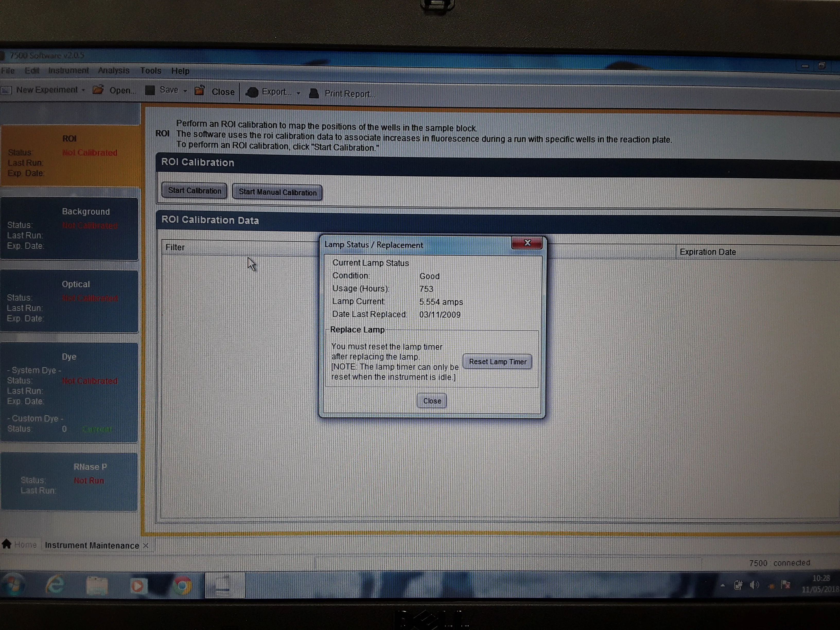Viewport: 840px width, 630px height.
Task: Click the New Experiment icon
Action: point(6,90)
